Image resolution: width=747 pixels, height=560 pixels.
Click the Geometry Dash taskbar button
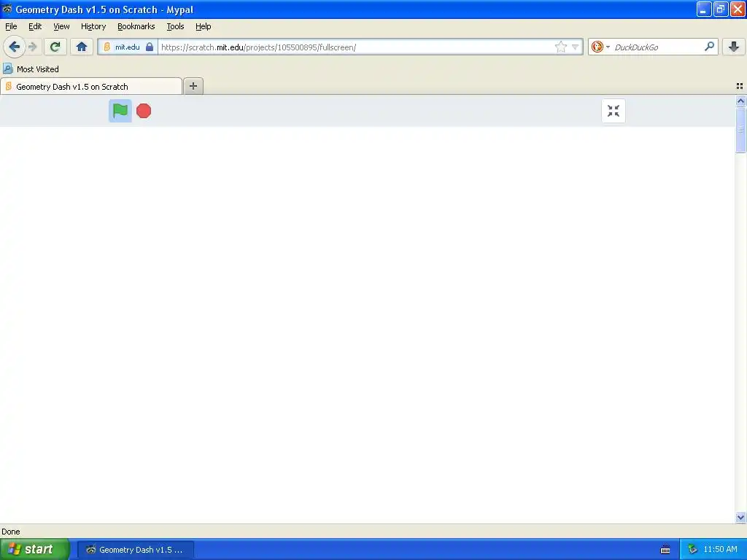(136, 550)
